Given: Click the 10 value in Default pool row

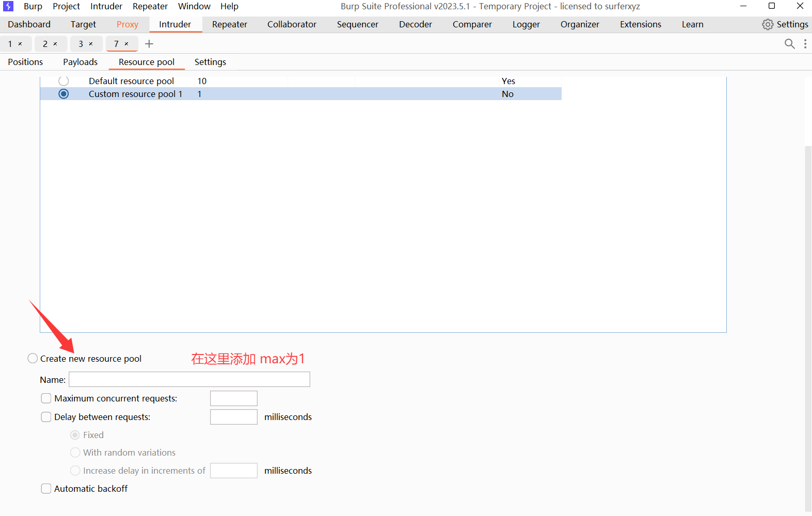Looking at the screenshot, I should [x=202, y=81].
